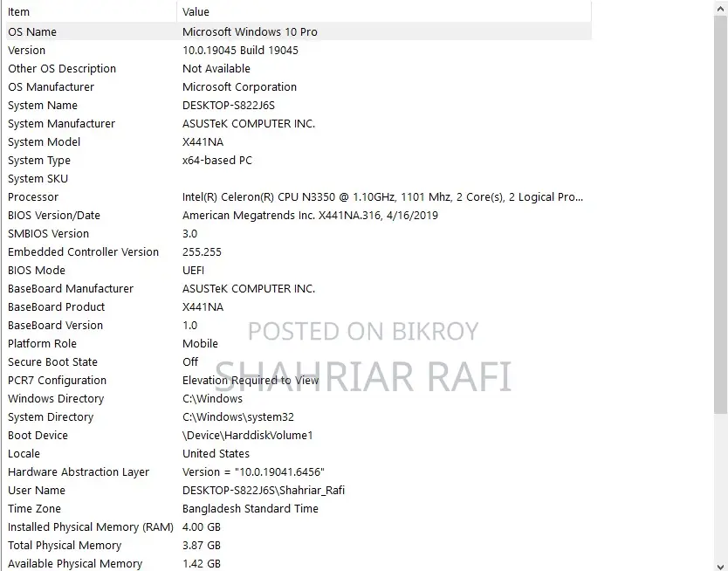Click the value 3.87 GB
This screenshot has width=728, height=571.
pos(202,546)
